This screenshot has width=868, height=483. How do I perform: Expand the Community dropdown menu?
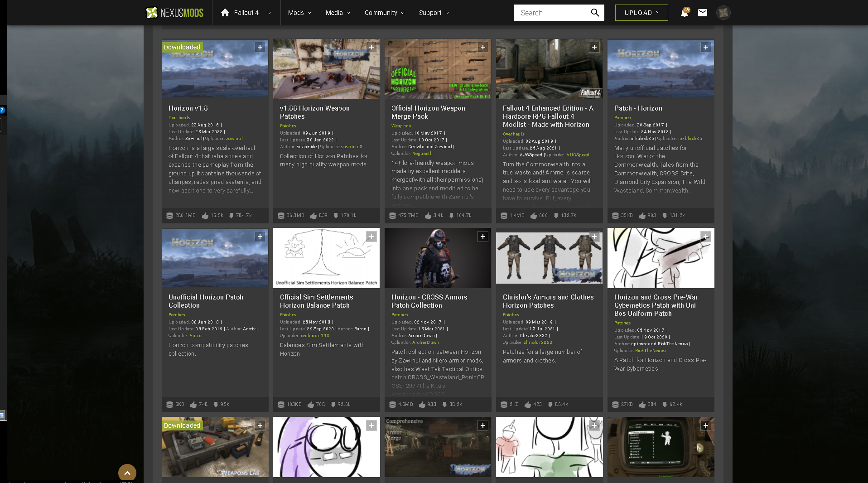(x=385, y=13)
